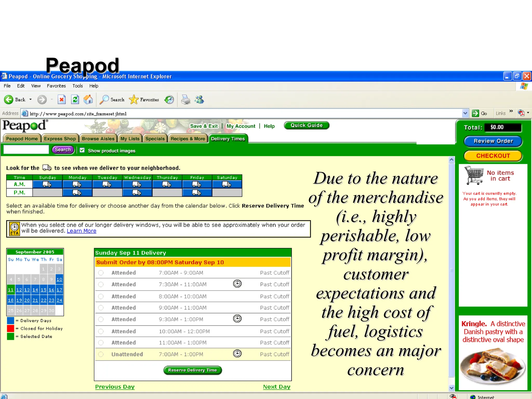Go to the browser Home icon
The width and height of the screenshot is (532, 399).
[x=88, y=99]
